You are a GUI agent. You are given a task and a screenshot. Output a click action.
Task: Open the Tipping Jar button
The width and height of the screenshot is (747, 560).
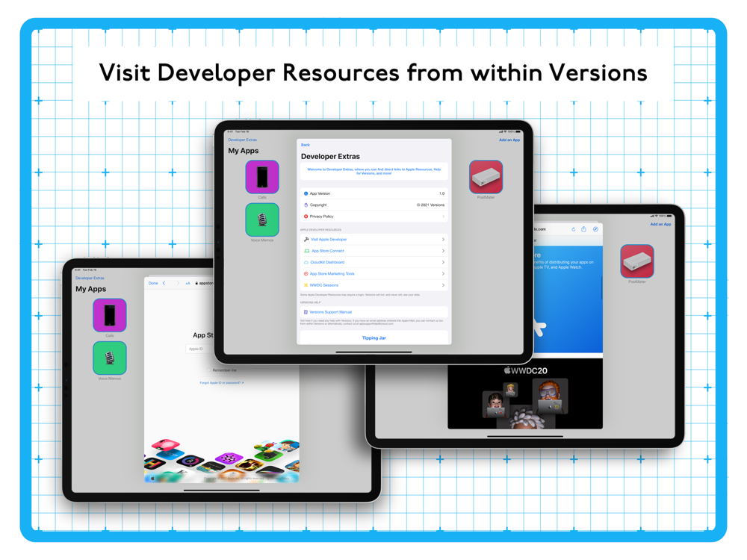point(374,338)
